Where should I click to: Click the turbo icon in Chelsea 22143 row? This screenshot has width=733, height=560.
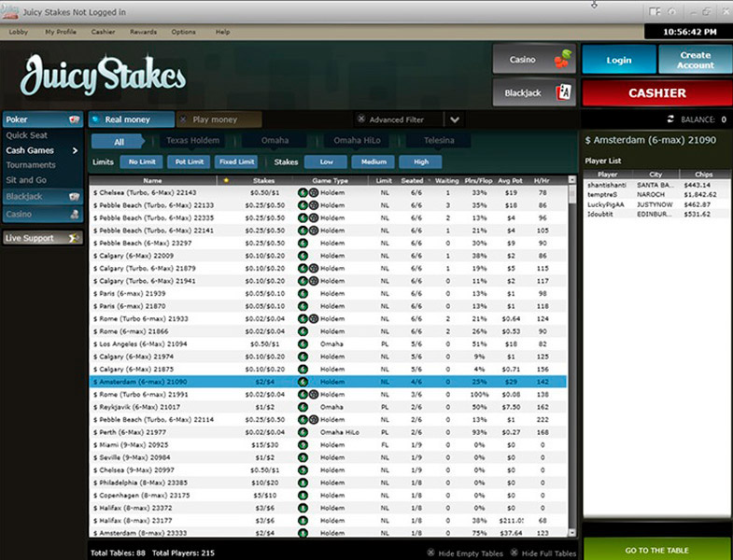click(314, 192)
